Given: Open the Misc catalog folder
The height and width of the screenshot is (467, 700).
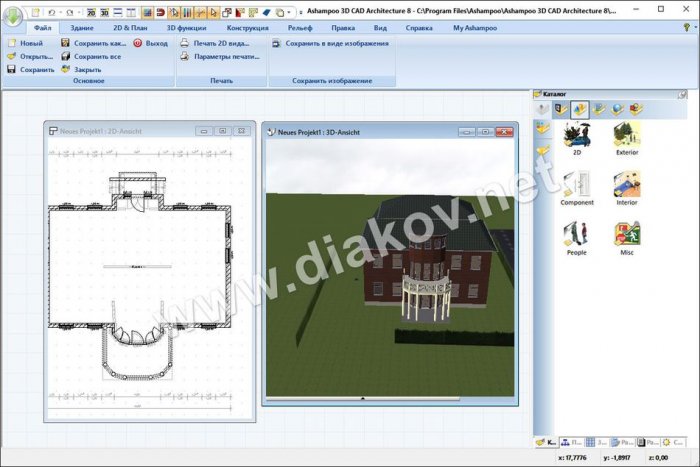Looking at the screenshot, I should (627, 236).
